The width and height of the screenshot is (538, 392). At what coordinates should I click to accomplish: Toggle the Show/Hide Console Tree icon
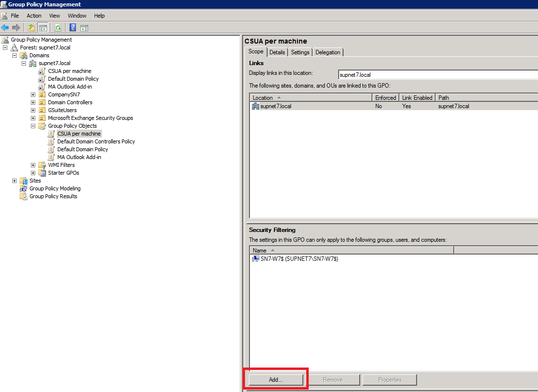point(43,27)
